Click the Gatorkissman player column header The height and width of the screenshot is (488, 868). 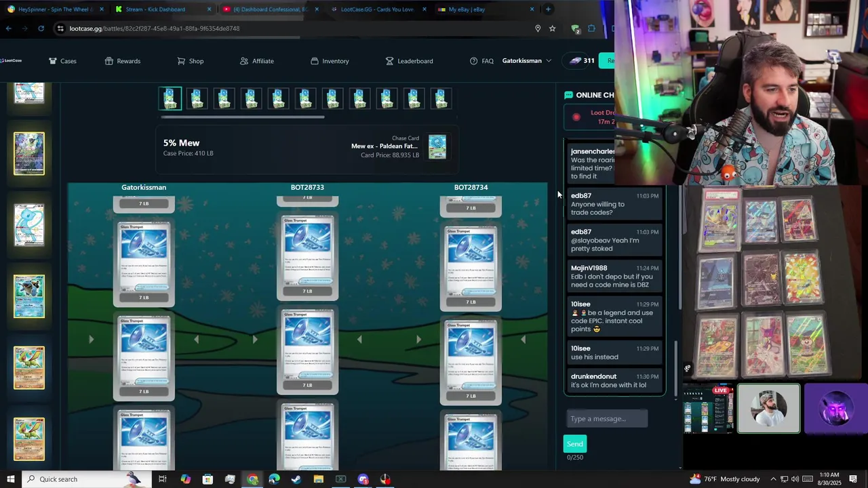click(x=144, y=187)
